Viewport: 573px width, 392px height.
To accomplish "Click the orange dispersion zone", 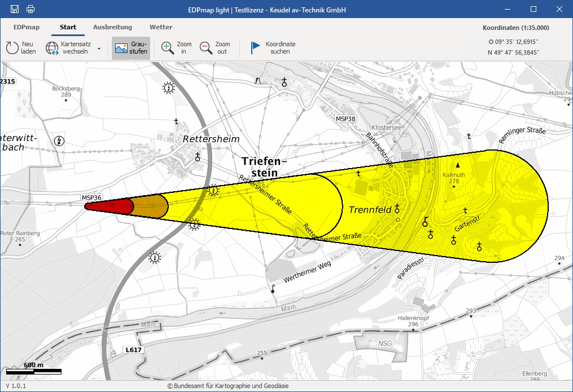I will [151, 206].
